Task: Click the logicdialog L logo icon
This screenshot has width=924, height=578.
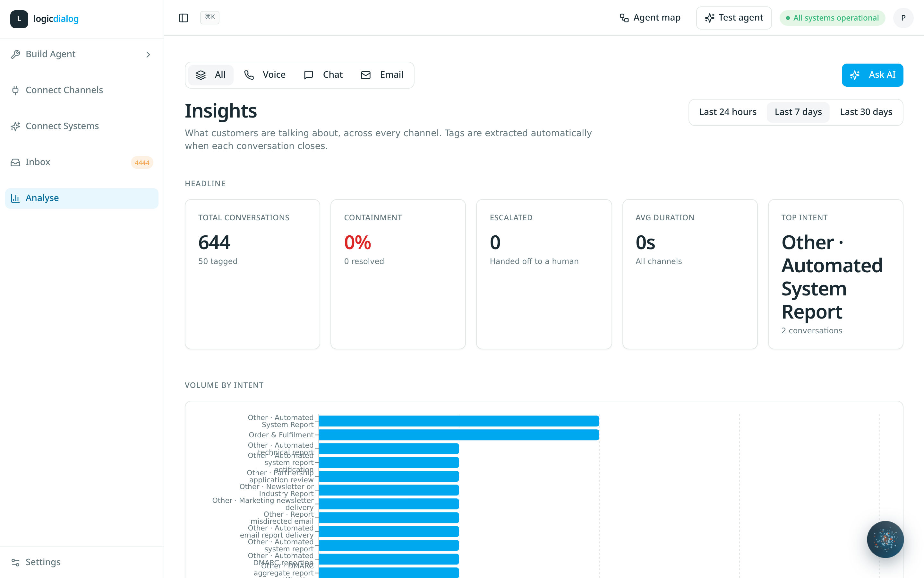Action: (19, 19)
